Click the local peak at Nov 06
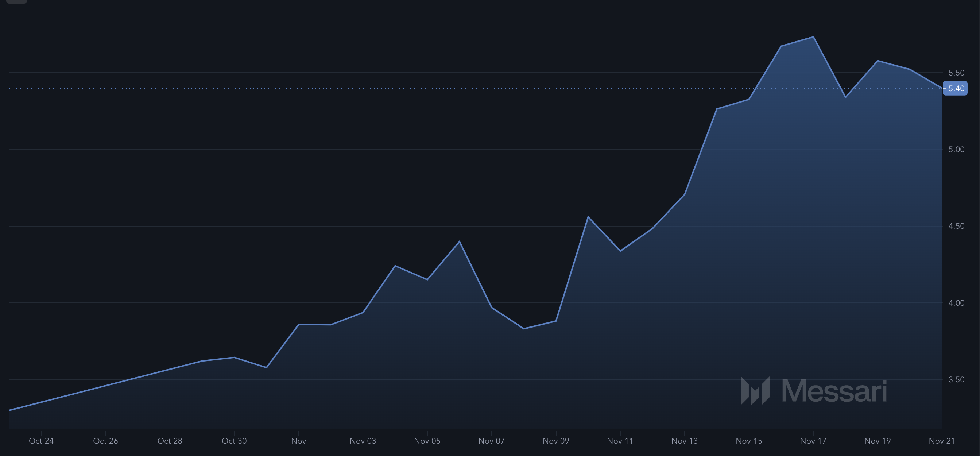This screenshot has height=456, width=980. [460, 241]
